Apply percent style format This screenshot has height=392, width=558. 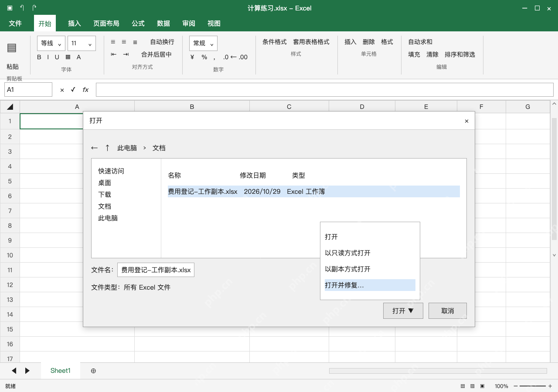(204, 57)
